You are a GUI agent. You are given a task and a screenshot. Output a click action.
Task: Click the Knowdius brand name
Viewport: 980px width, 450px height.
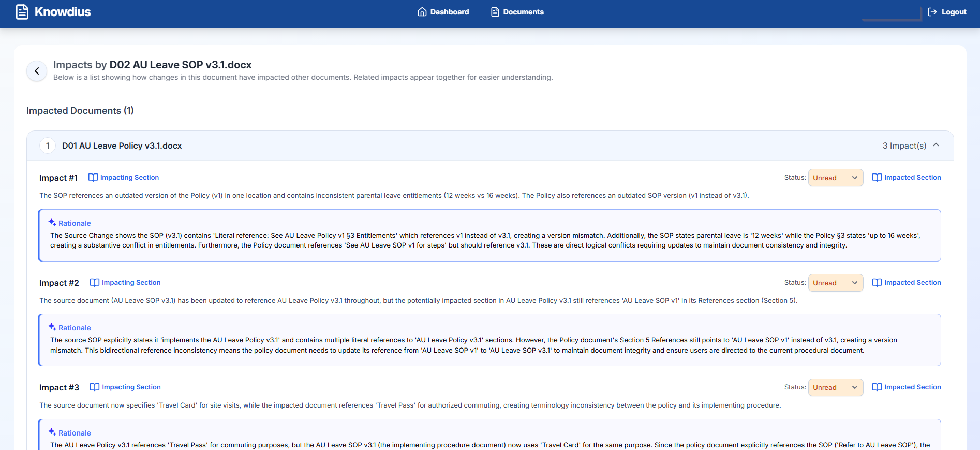[x=63, y=12]
